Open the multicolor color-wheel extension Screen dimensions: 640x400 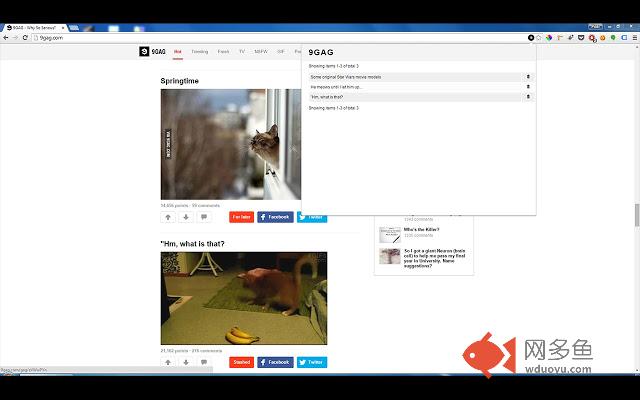(x=549, y=38)
